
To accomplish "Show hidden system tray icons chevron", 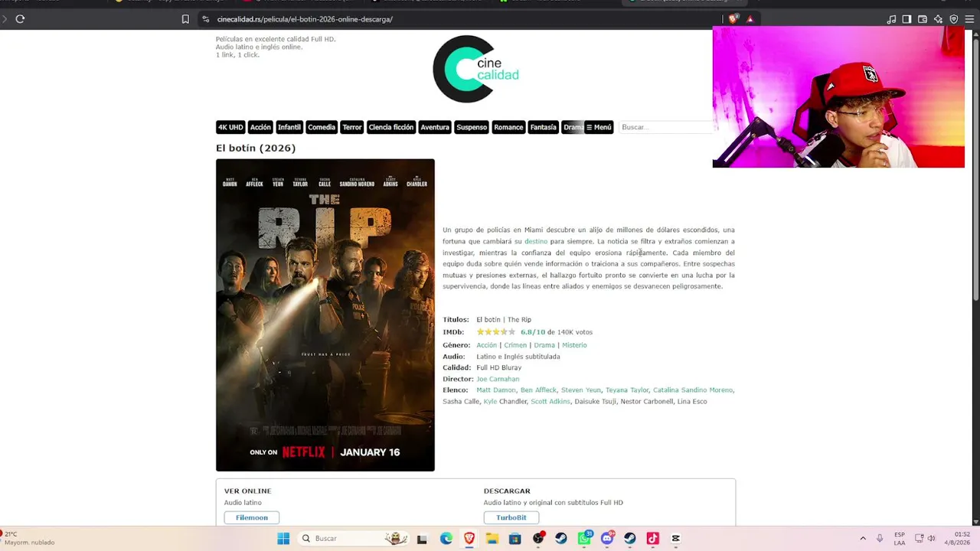I will pos(863,538).
